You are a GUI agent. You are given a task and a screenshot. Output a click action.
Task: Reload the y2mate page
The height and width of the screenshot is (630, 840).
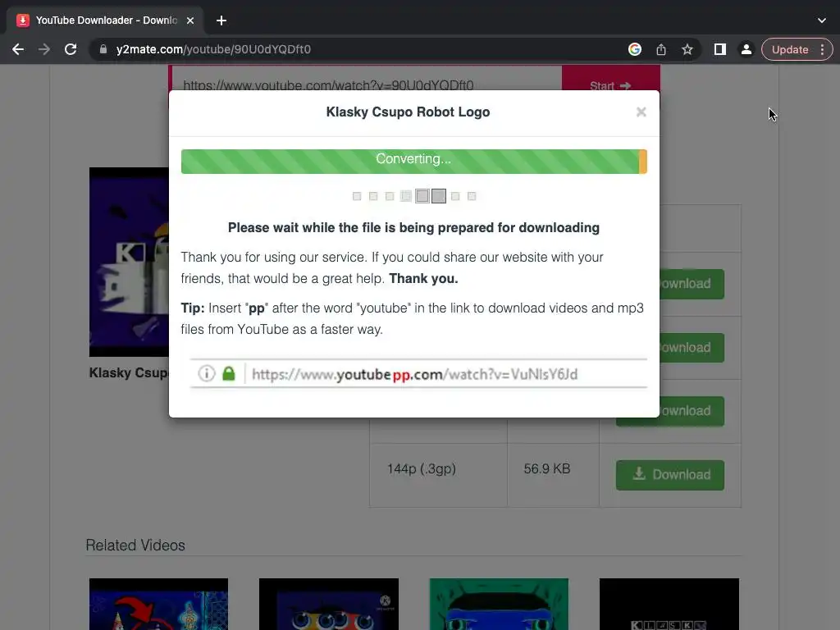coord(71,49)
